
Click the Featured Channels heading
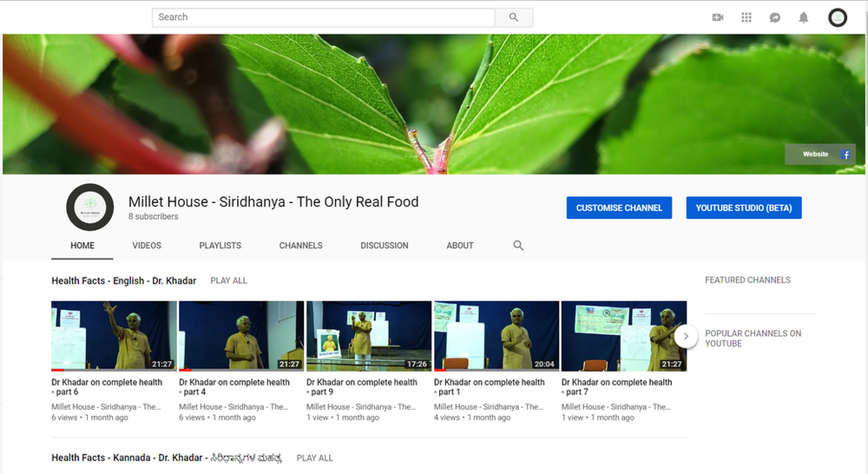click(747, 280)
